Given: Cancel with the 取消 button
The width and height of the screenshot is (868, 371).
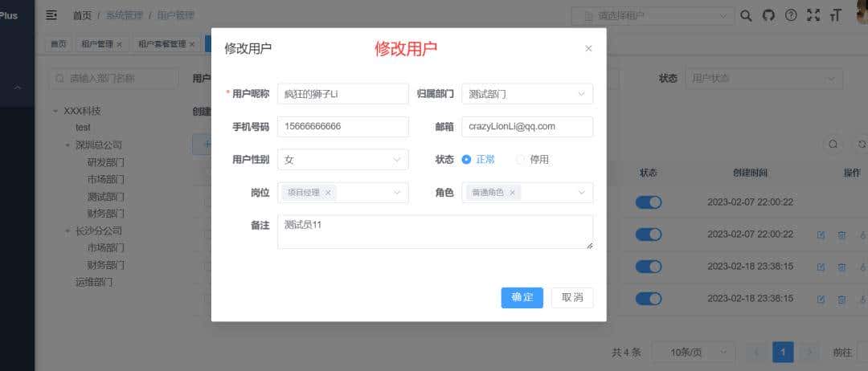Looking at the screenshot, I should click(x=572, y=297).
